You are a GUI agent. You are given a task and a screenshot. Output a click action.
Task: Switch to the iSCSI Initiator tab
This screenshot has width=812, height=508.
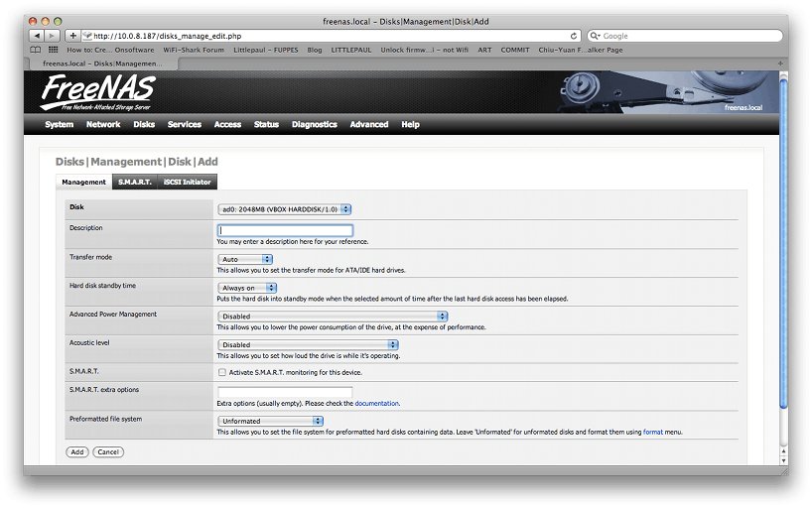pos(187,182)
